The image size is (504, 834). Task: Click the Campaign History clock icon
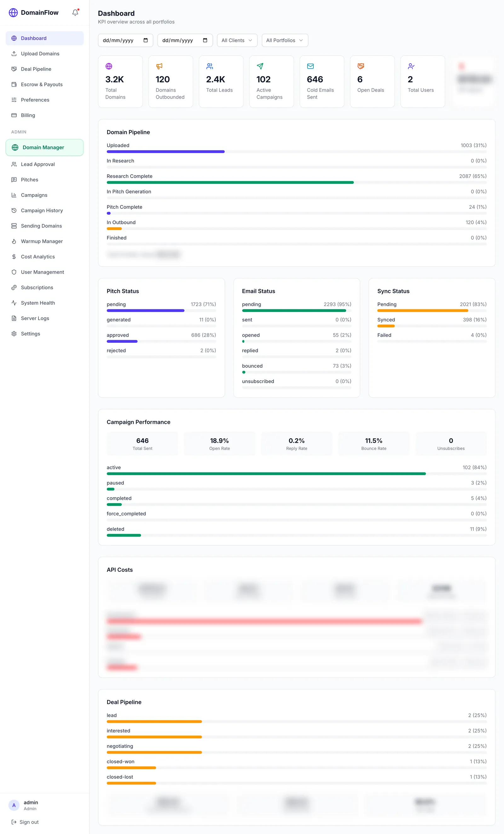tap(14, 210)
